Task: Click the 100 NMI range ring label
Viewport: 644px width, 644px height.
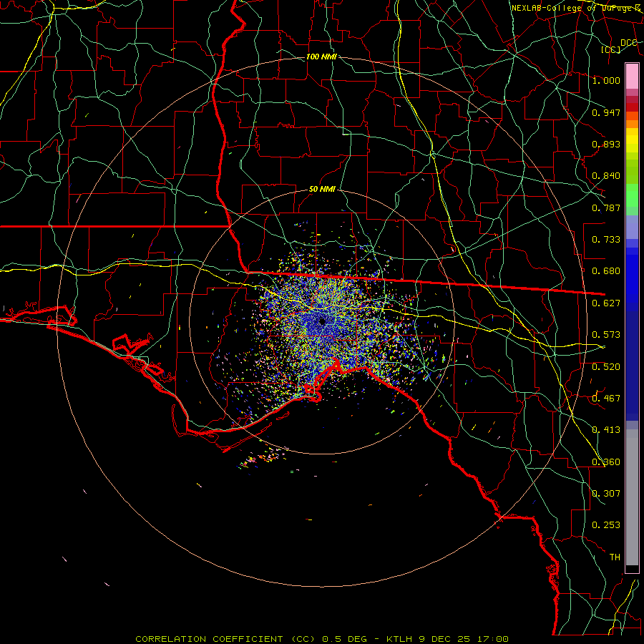Action: click(321, 57)
